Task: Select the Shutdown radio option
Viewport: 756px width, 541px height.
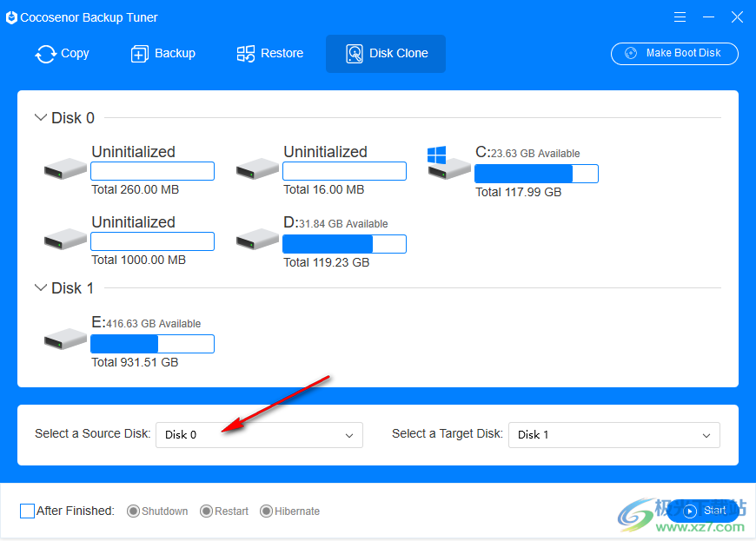Action: point(134,511)
